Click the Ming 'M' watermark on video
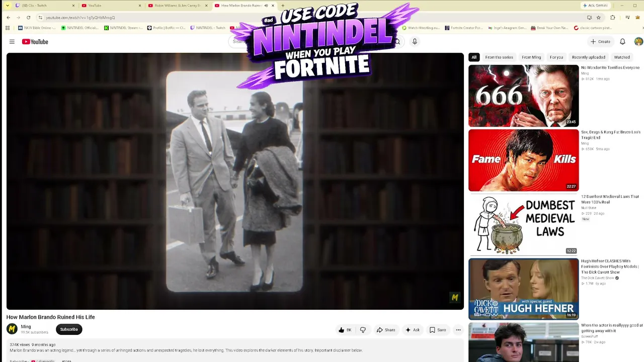Viewport: 644px width, 362px height. pos(454,298)
